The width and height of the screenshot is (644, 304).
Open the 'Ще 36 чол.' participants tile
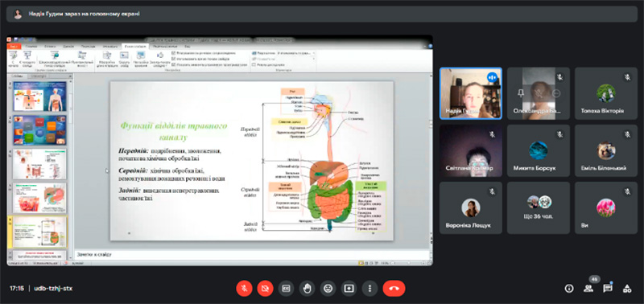pyautogui.click(x=539, y=208)
